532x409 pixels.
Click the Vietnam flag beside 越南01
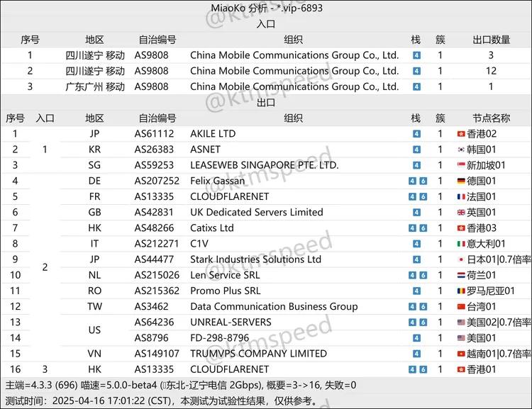coord(461,354)
